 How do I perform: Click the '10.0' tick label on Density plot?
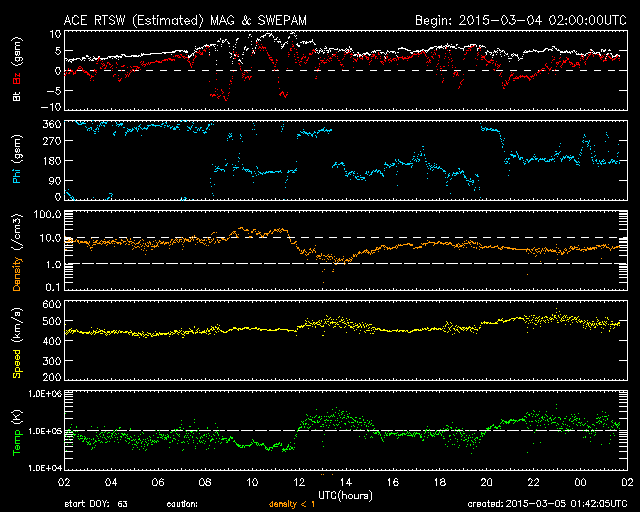pyautogui.click(x=50, y=238)
